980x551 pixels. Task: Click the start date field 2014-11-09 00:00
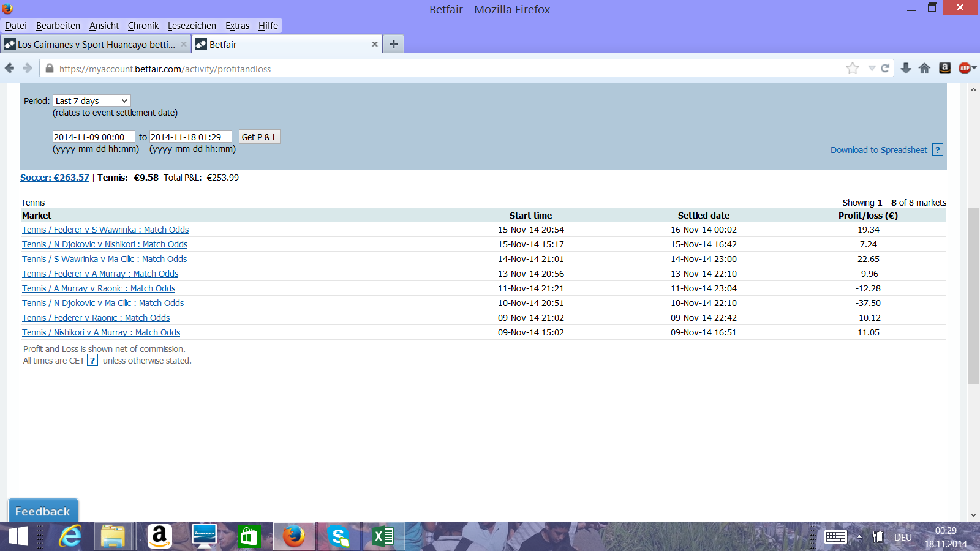tap(94, 137)
